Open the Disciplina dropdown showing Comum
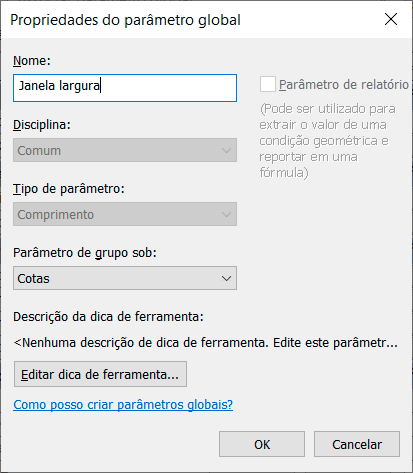 coord(125,150)
